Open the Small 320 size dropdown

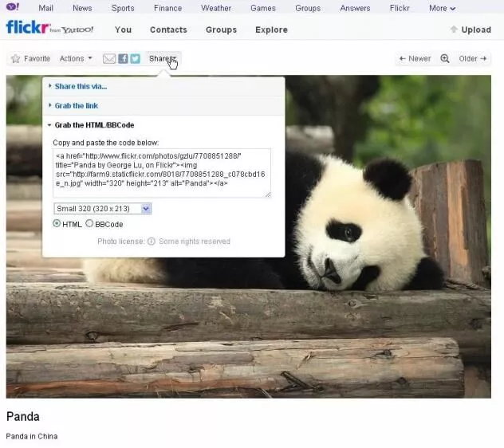click(x=102, y=208)
